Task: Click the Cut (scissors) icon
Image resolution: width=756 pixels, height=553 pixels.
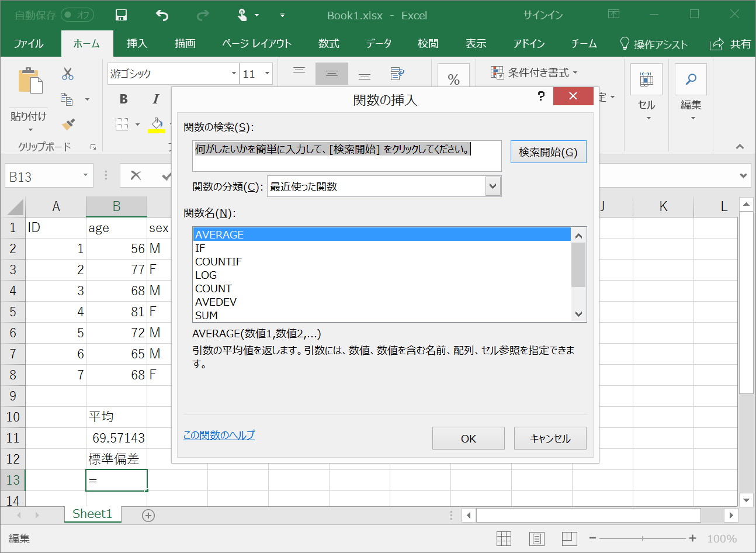Action: [x=67, y=74]
